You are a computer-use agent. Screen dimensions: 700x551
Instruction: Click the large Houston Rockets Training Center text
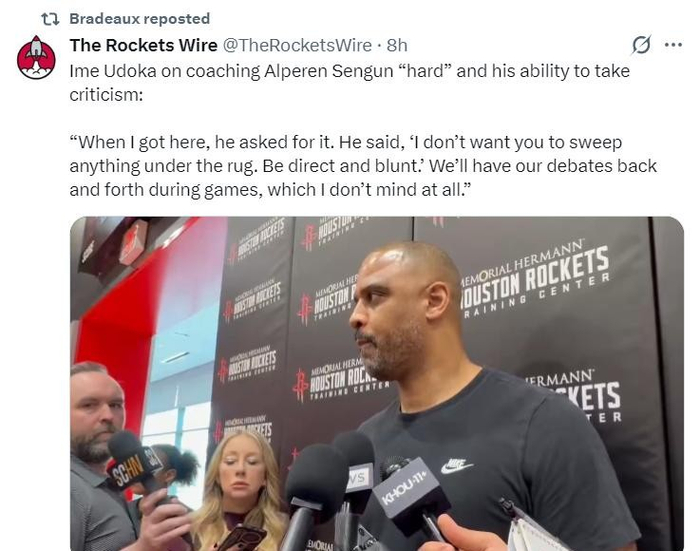(x=534, y=279)
